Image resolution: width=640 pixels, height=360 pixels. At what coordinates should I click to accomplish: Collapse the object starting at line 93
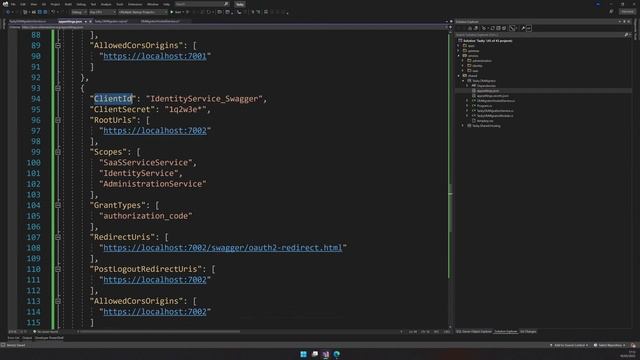coord(58,88)
